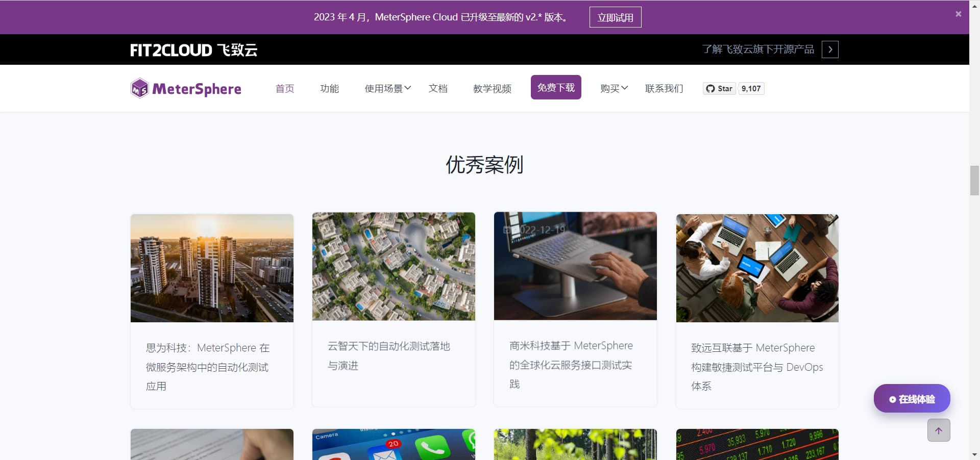Expand the 使用场景 dropdown
Viewport: 980px width, 460px height.
[387, 89]
